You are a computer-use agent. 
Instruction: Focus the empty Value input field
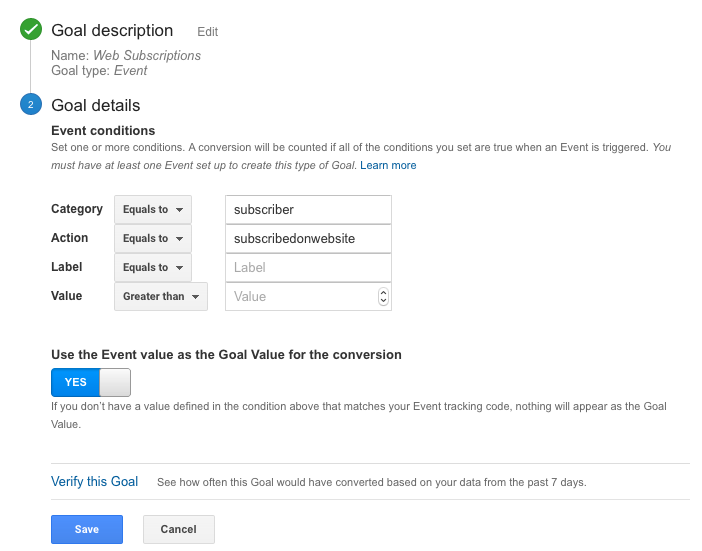coord(300,297)
